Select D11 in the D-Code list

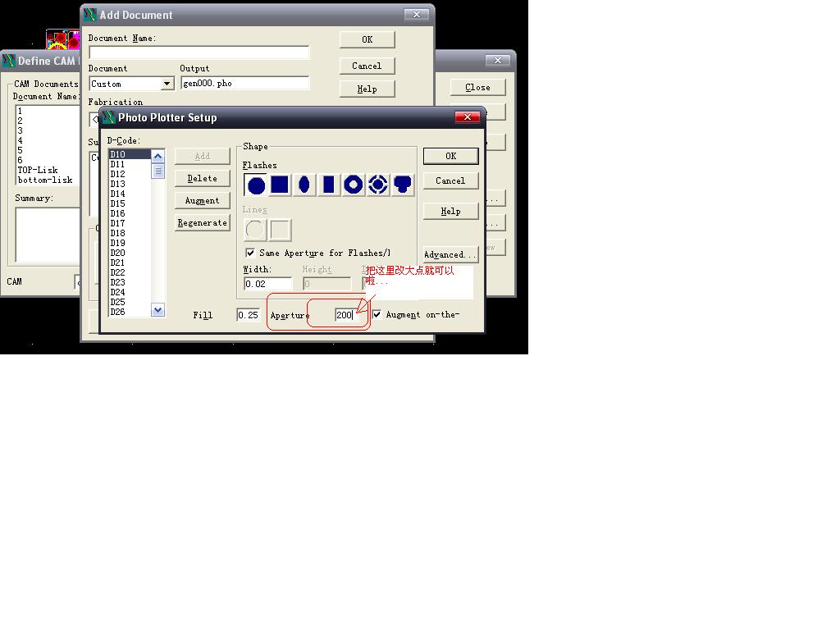[x=130, y=164]
